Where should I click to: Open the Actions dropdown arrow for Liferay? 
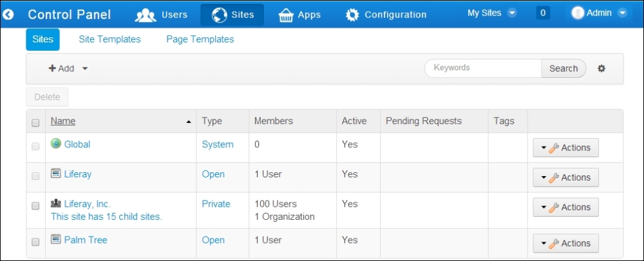(544, 178)
